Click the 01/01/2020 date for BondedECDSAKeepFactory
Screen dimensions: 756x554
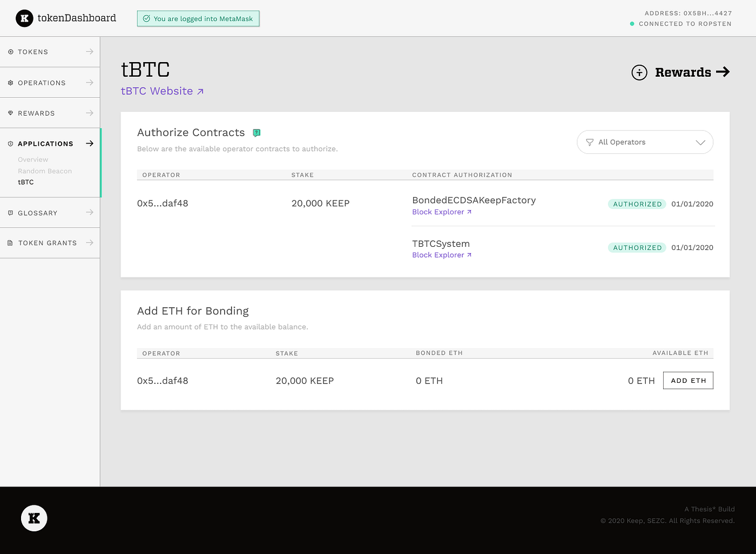pyautogui.click(x=692, y=204)
